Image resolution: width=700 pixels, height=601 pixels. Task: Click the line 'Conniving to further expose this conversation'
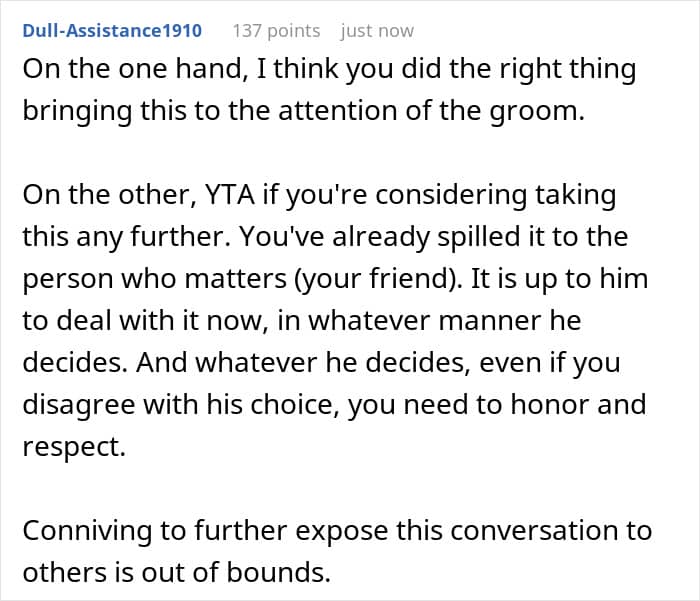(337, 531)
